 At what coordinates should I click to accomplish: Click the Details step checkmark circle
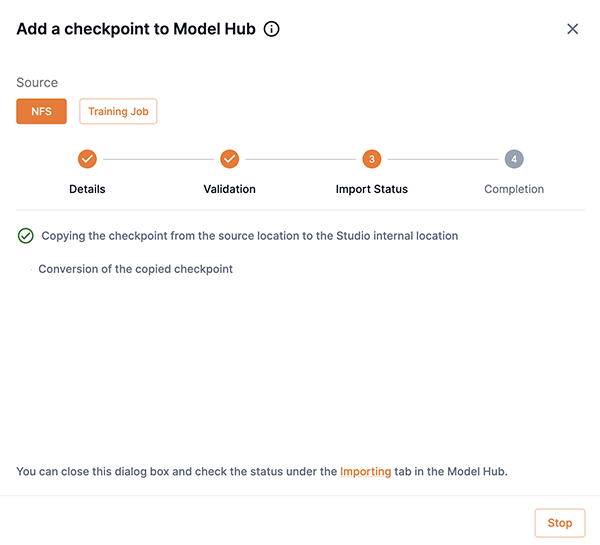point(87,159)
